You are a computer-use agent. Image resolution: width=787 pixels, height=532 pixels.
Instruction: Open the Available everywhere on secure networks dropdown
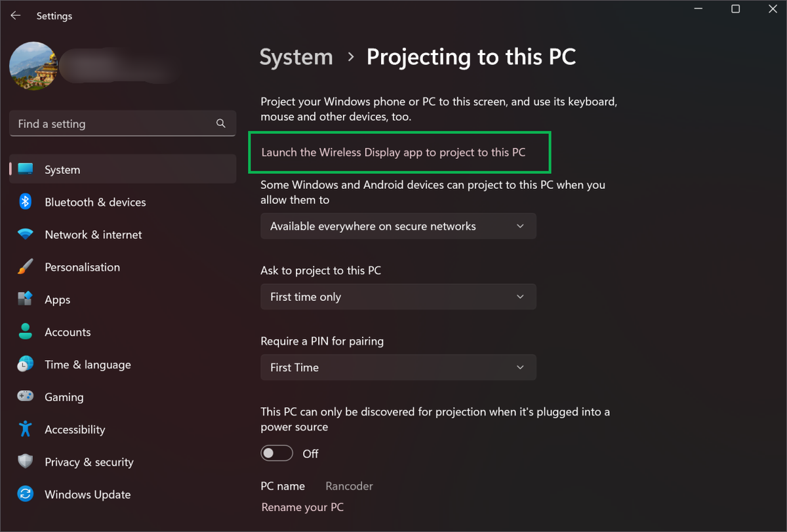click(x=398, y=226)
